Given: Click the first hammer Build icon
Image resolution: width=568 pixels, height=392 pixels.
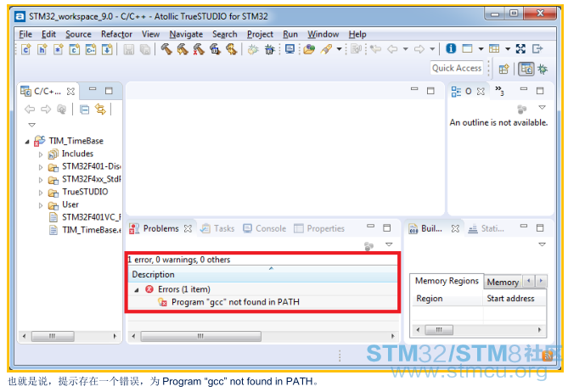Looking at the screenshot, I should coord(166,49).
